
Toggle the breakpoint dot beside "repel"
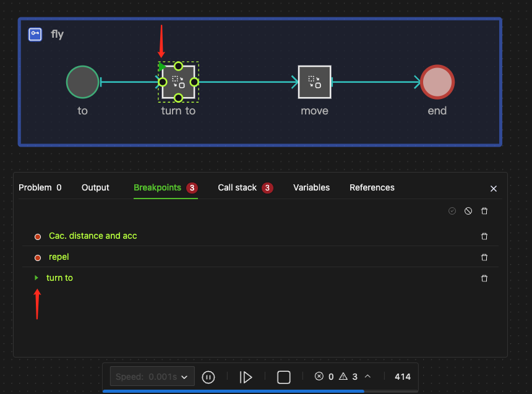[37, 257]
